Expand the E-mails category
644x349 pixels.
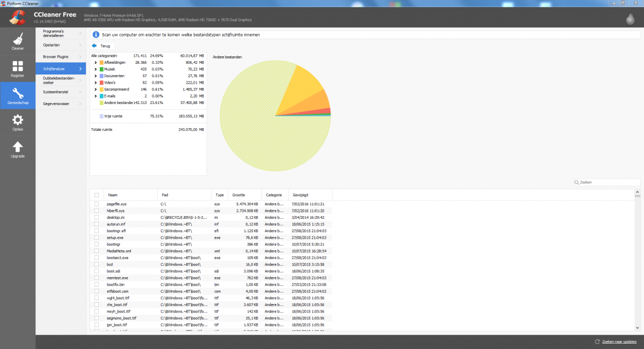click(x=96, y=96)
